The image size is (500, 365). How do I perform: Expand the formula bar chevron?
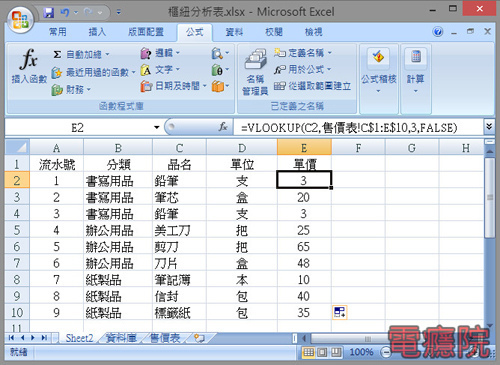489,127
